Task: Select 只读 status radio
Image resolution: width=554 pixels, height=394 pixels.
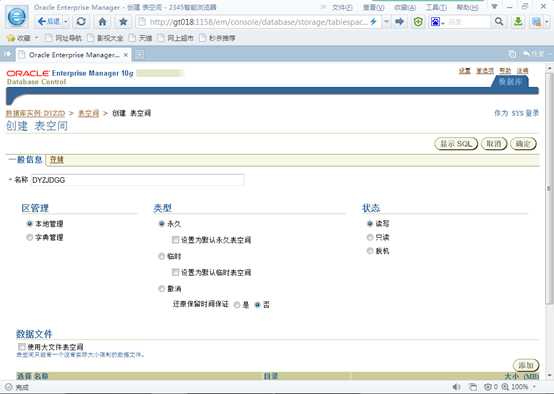Action: tap(370, 237)
